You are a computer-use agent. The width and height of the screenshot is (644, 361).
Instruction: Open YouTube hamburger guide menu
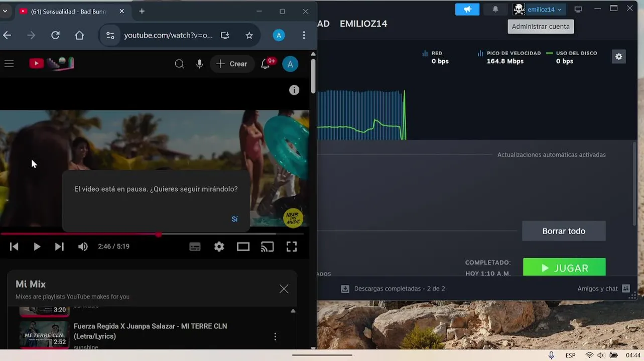tap(9, 64)
